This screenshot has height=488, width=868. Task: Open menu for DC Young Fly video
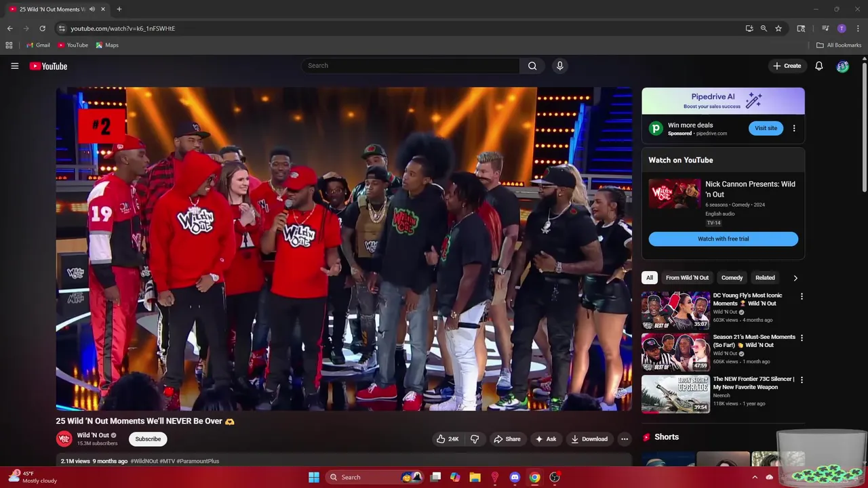coord(802,296)
